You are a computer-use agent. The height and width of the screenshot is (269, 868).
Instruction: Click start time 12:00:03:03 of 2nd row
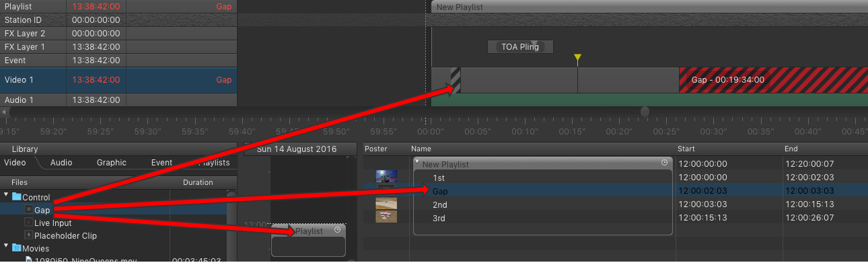(x=702, y=204)
